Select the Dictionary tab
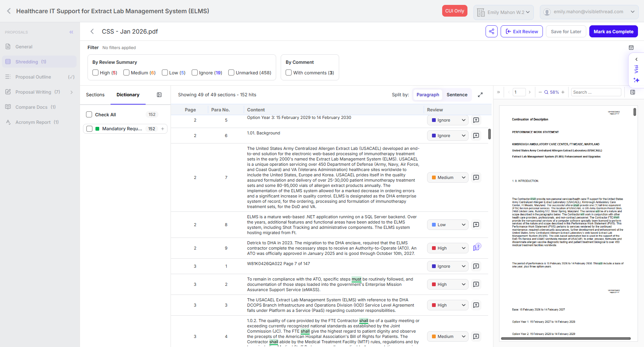Screen dimensions: 644x347 pos(128,95)
